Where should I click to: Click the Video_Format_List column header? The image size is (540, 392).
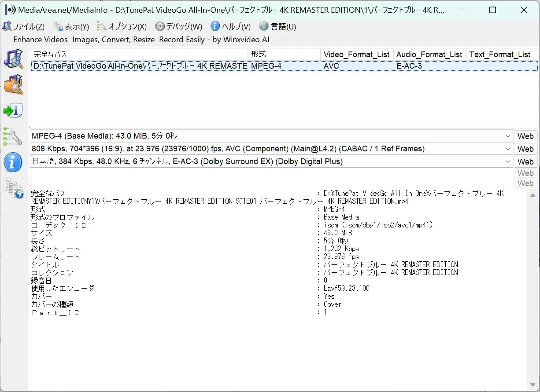point(357,55)
